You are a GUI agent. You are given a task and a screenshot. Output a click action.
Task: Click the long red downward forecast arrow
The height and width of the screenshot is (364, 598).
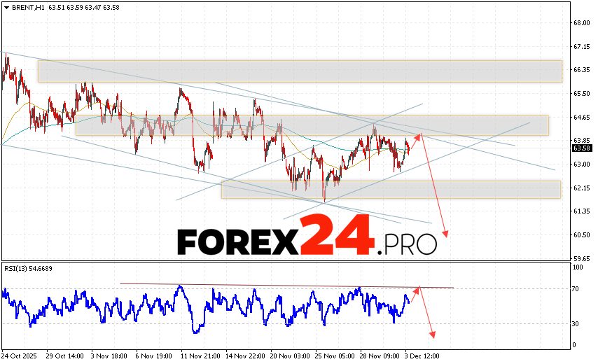(x=434, y=185)
